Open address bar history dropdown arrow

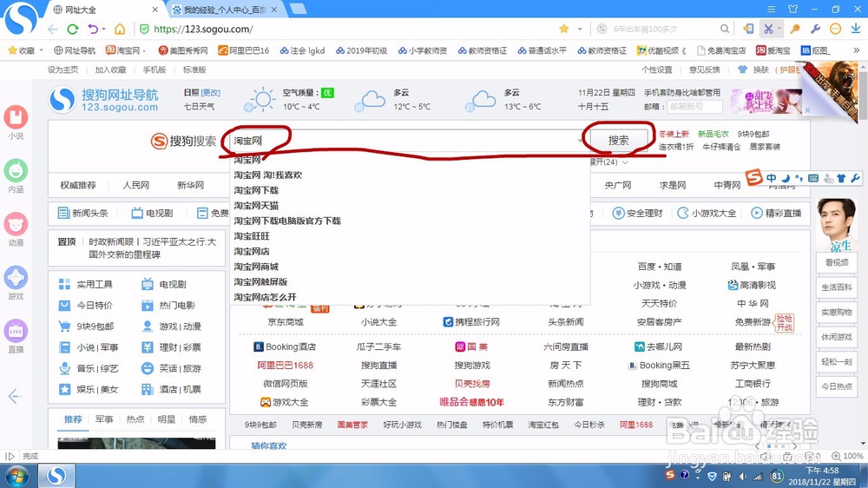[x=580, y=29]
